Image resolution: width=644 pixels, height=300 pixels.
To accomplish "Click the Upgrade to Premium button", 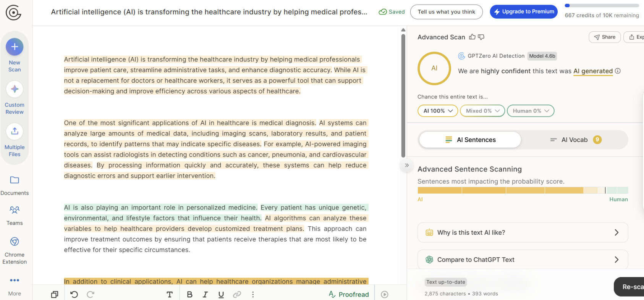I will click(x=524, y=12).
